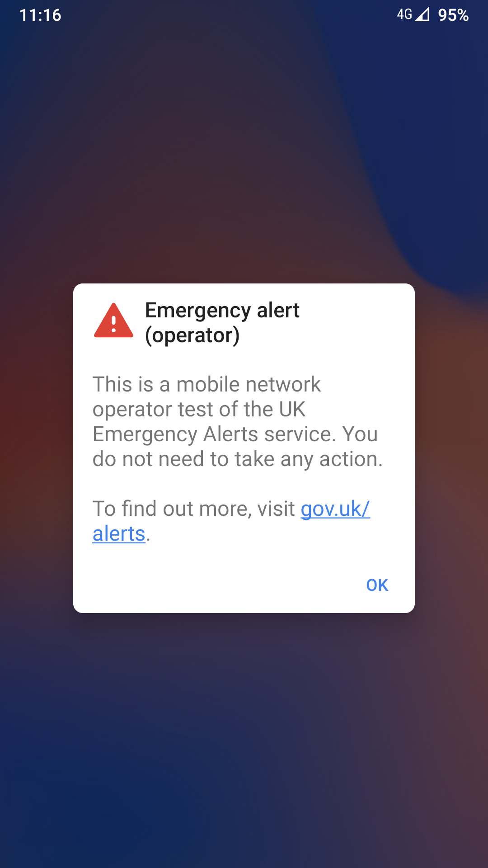The image size is (488, 868).
Task: Tap 'You do not need to take any action' text
Action: coord(238,447)
